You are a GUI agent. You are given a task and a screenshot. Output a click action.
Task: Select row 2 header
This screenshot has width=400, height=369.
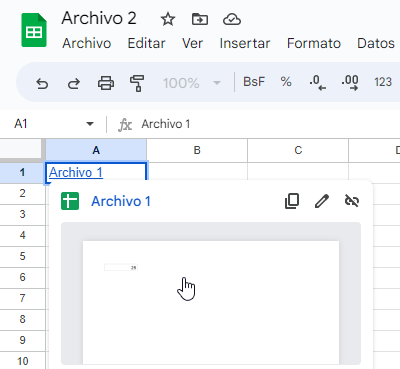click(22, 193)
